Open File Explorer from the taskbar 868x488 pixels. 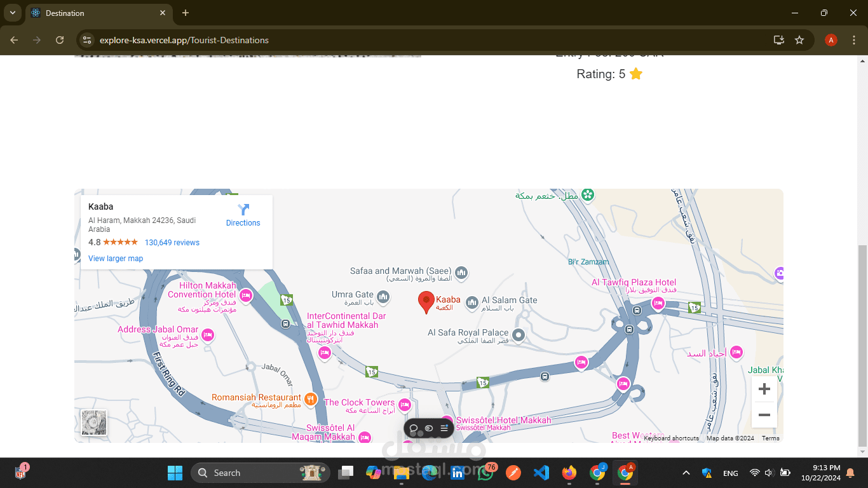click(401, 473)
